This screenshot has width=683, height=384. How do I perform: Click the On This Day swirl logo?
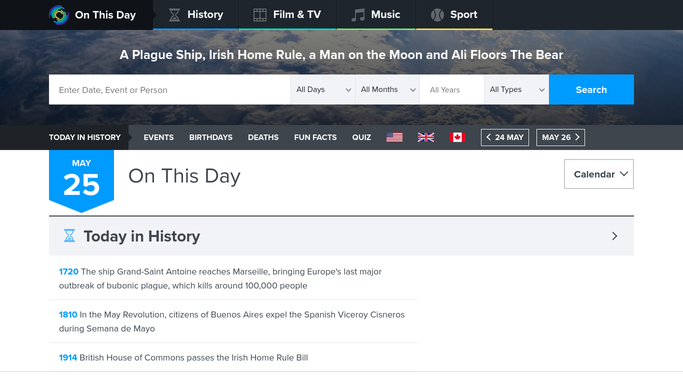[59, 15]
